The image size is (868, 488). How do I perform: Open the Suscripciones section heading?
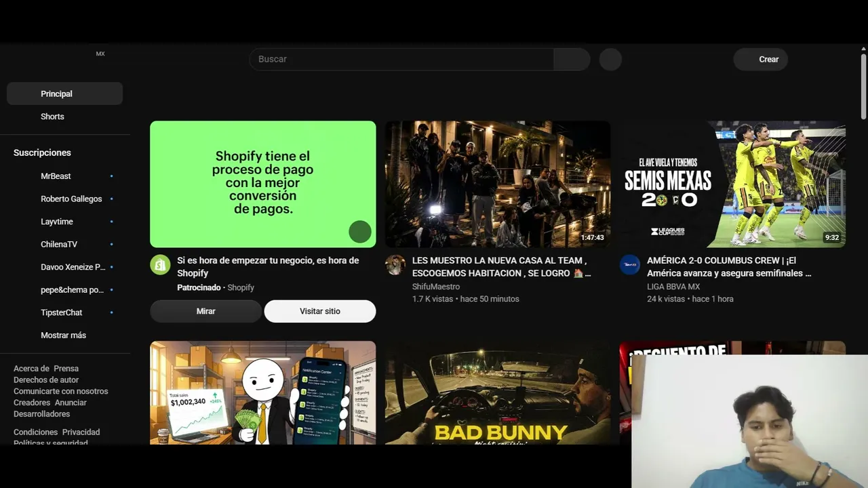pyautogui.click(x=42, y=152)
